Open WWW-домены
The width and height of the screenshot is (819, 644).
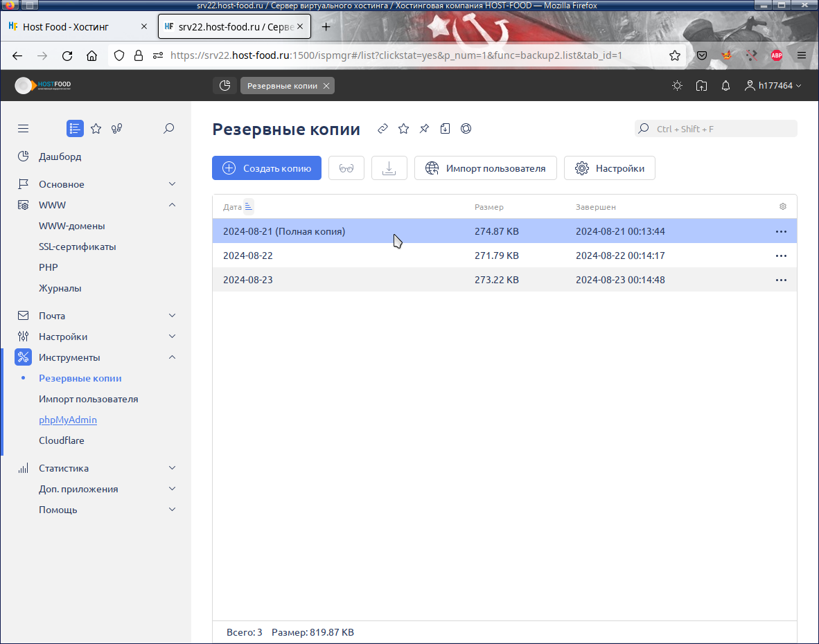click(x=71, y=226)
